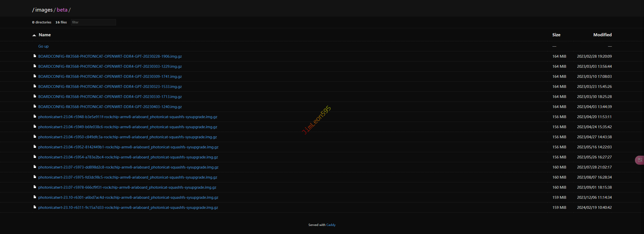Click file icon beside 20230228-1906 image
The height and width of the screenshot is (234, 644).
coord(35,56)
